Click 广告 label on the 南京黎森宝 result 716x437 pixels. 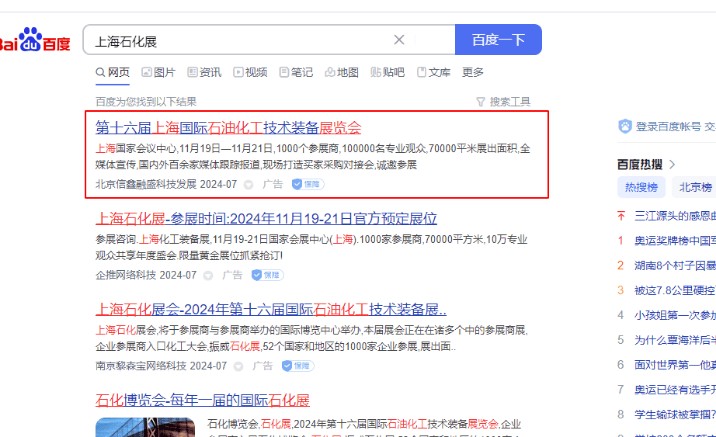(263, 366)
